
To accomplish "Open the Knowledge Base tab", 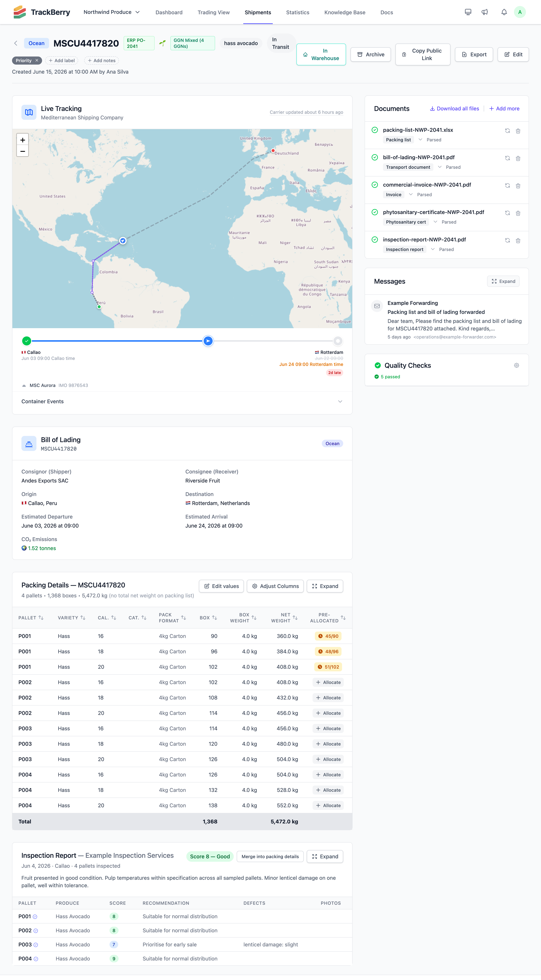I will [x=345, y=12].
